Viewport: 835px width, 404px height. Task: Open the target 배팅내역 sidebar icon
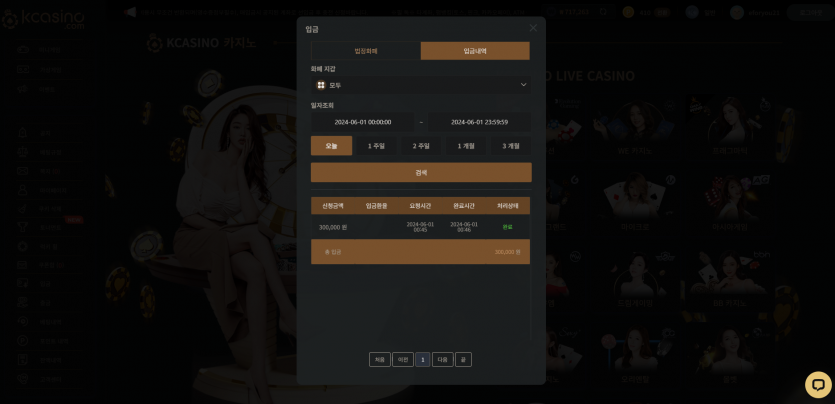coord(23,321)
